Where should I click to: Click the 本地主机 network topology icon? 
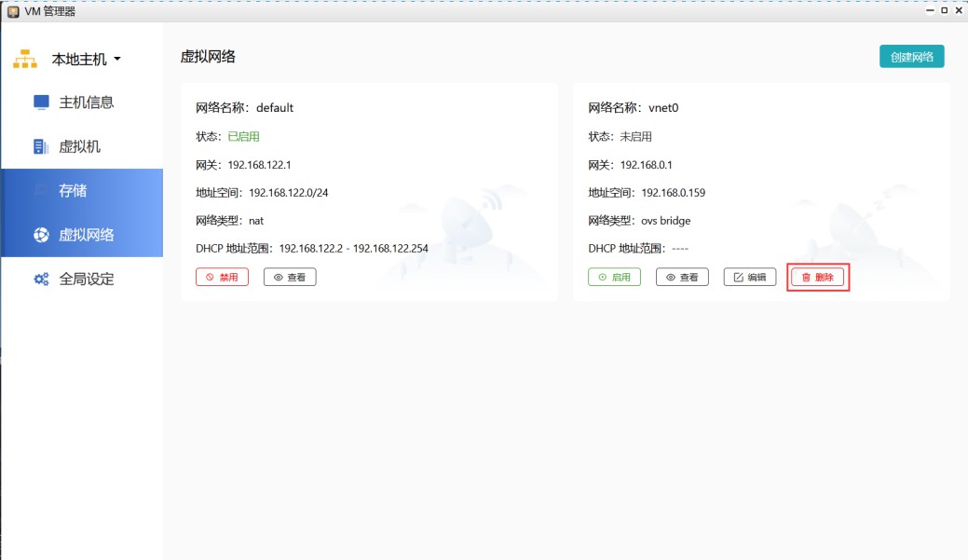click(25, 60)
